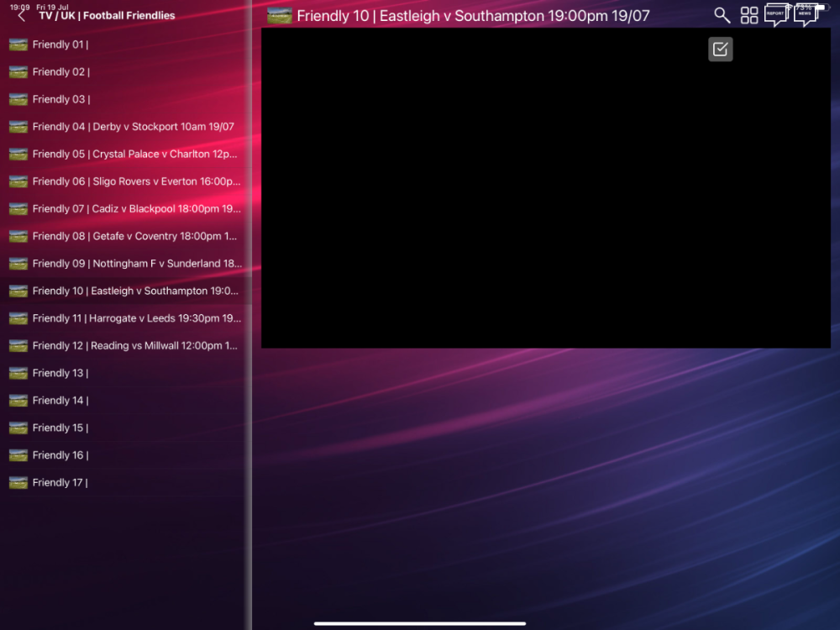The image size is (840, 630).
Task: Open the Report speech bubble icon
Action: coord(775,14)
